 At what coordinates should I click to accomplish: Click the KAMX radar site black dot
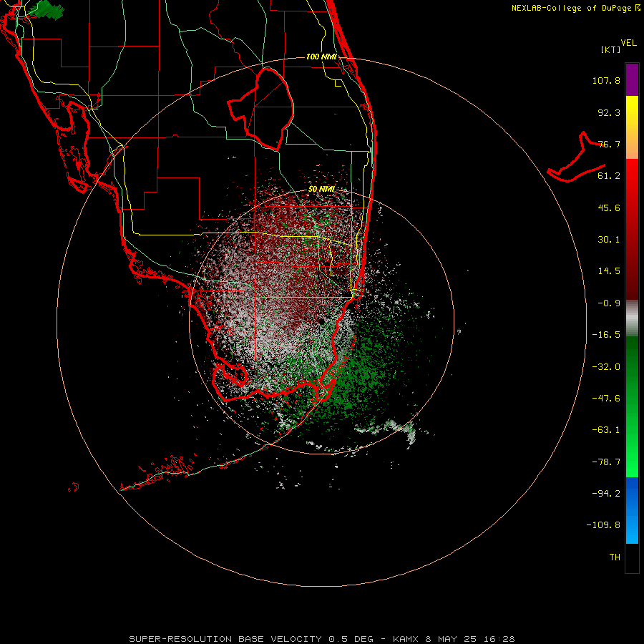tap(321, 321)
